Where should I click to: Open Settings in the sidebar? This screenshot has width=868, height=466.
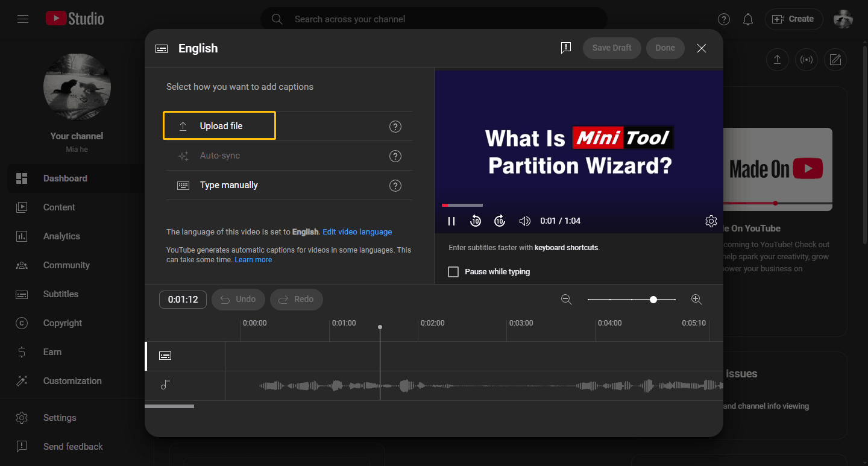[76, 418]
